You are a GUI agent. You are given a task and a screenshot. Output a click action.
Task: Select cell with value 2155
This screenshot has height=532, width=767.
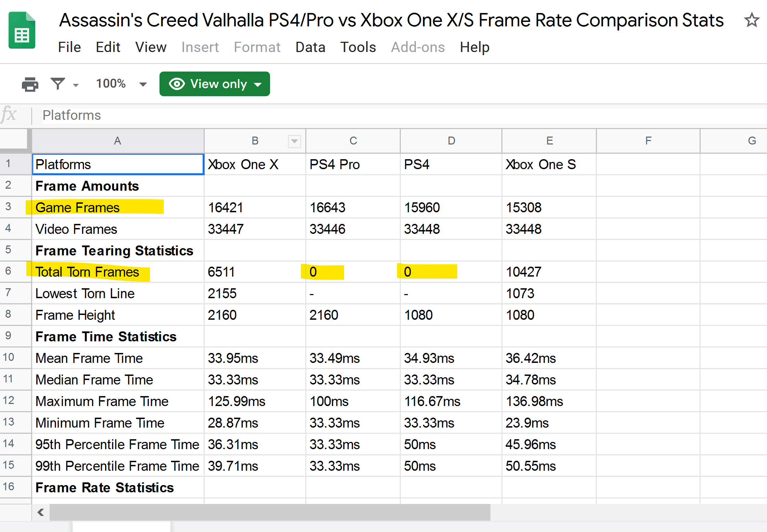click(x=255, y=293)
